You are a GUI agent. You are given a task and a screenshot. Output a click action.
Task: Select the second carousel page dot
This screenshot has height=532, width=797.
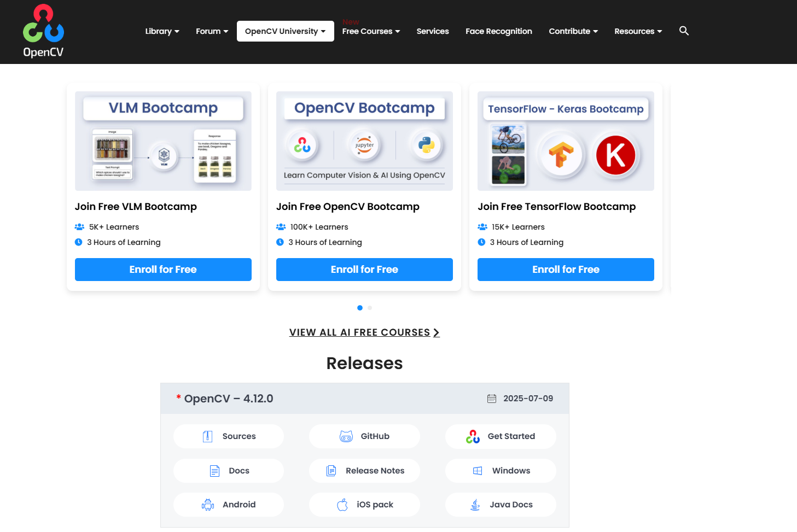point(370,308)
